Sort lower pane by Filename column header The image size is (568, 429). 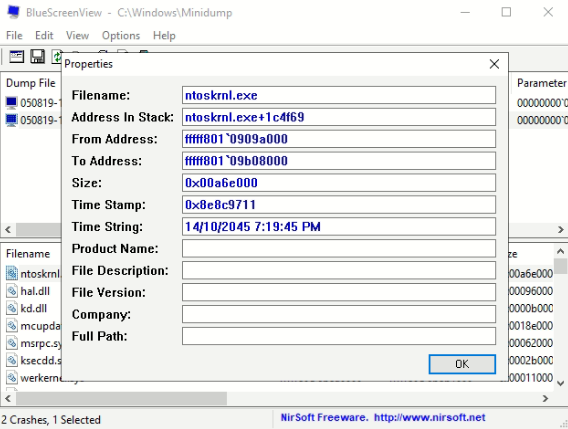28,254
